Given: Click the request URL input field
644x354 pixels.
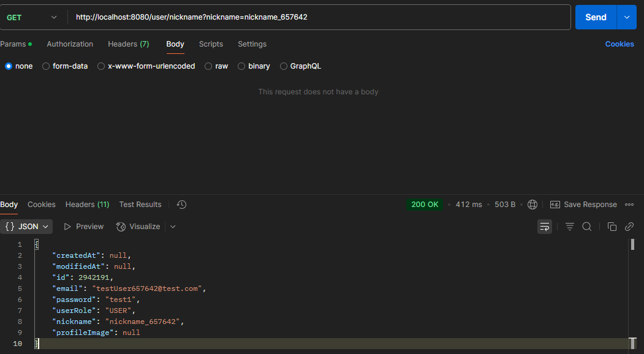Looking at the screenshot, I should point(320,17).
